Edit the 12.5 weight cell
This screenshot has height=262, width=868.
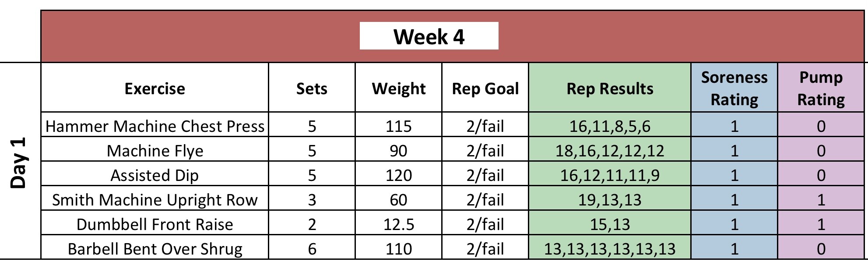point(398,224)
